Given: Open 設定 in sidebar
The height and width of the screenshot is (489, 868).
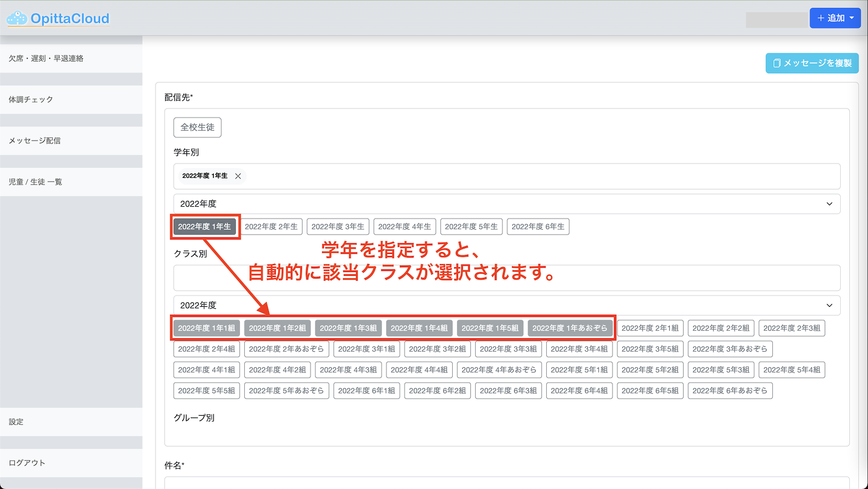Looking at the screenshot, I should pos(71,422).
